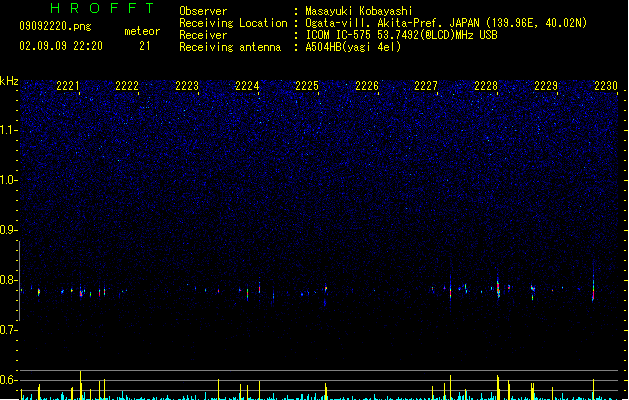Click the 1.1 frequency axis label

9,130
